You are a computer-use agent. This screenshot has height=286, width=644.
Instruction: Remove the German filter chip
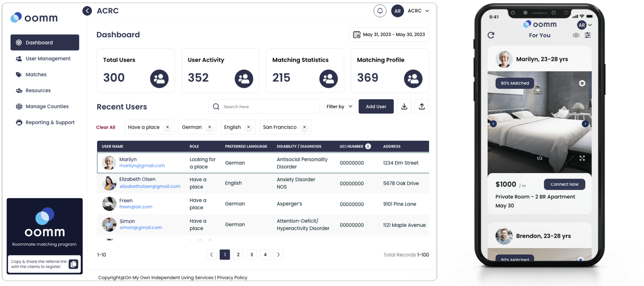click(209, 127)
